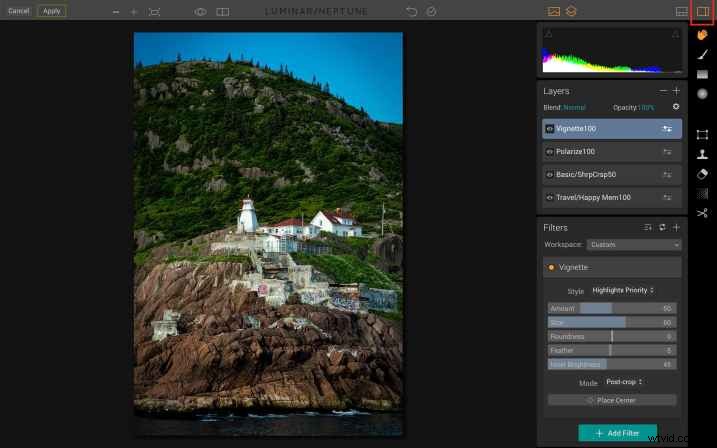Screen dimensions: 717x448
Task: Adjust layer Opacity 100% value
Action: [646, 107]
